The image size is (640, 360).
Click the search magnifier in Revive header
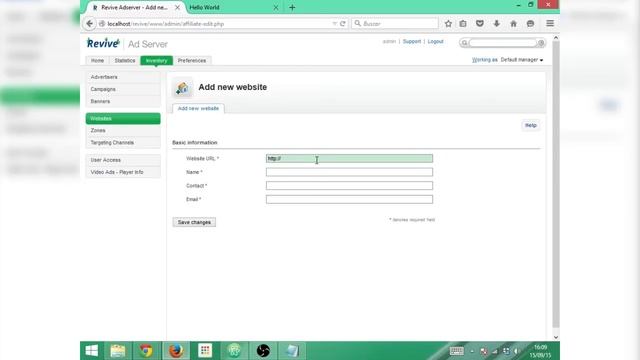[464, 42]
